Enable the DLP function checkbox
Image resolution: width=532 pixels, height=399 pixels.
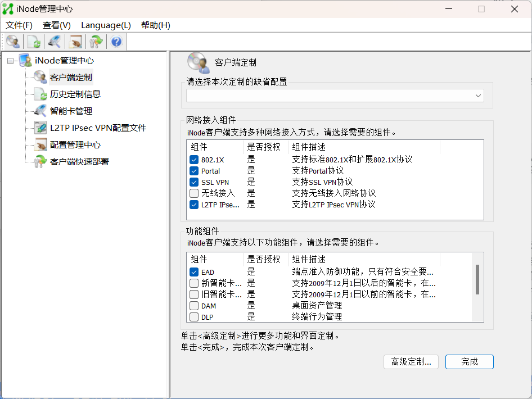(x=194, y=317)
